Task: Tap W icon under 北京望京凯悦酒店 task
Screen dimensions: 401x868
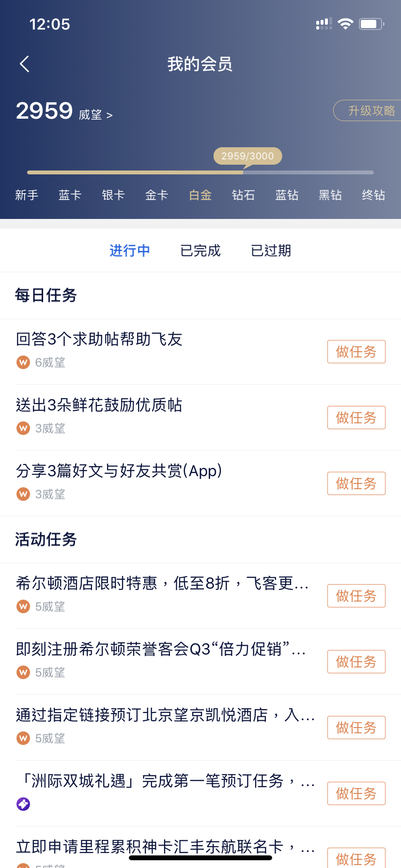Action: 23,738
